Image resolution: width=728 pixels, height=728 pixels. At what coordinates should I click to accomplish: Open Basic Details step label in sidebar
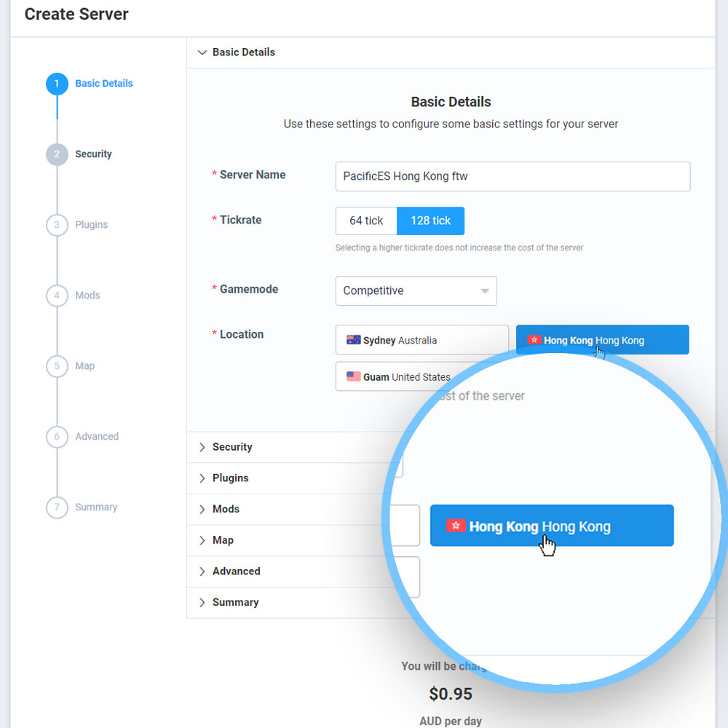(104, 84)
